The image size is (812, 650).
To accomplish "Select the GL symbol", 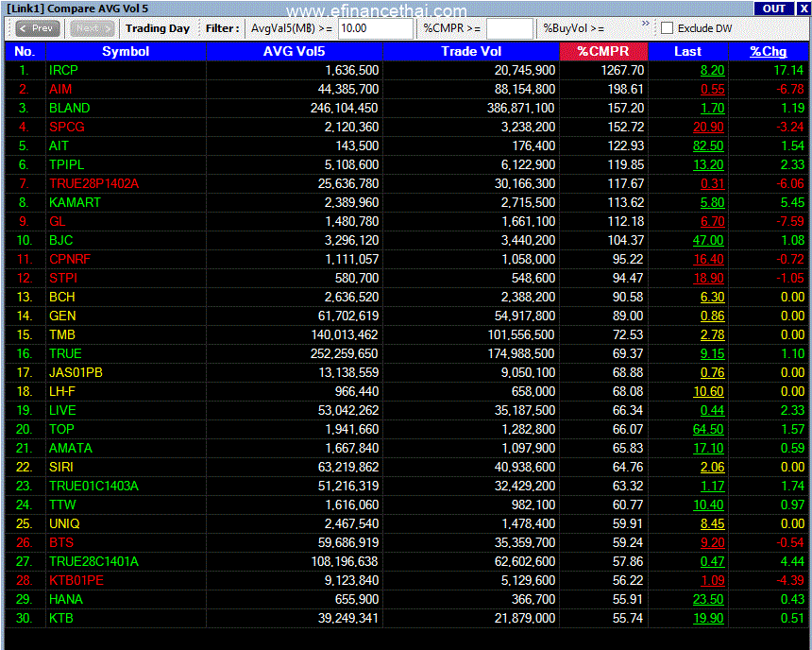I will click(x=57, y=221).
